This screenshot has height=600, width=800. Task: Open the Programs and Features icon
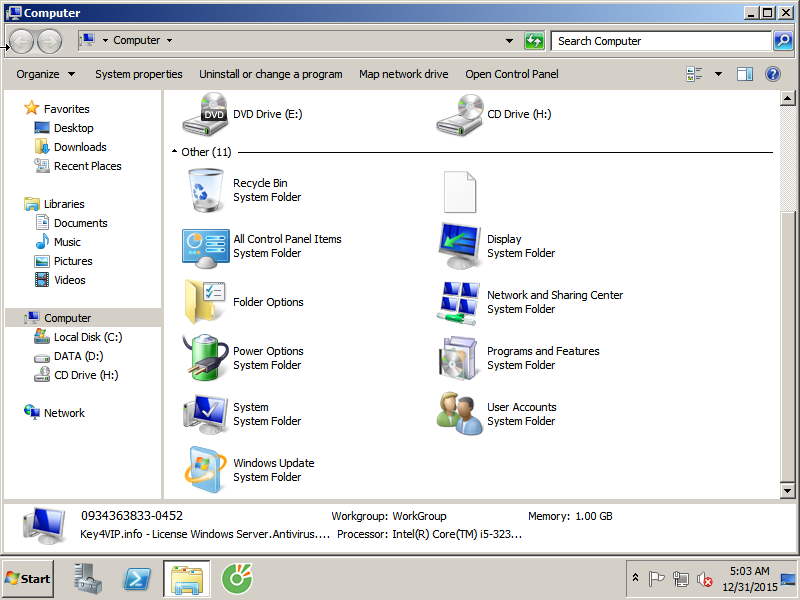click(458, 358)
